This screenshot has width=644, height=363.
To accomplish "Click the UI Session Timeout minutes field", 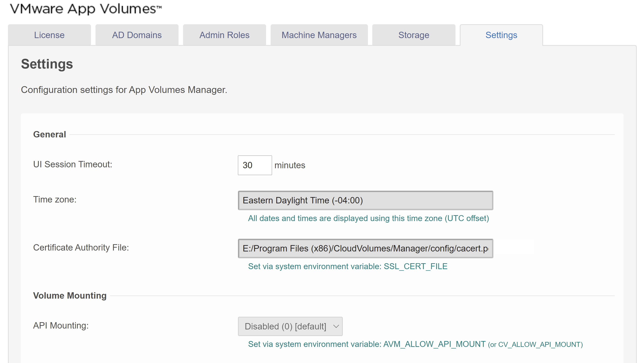I will click(255, 165).
